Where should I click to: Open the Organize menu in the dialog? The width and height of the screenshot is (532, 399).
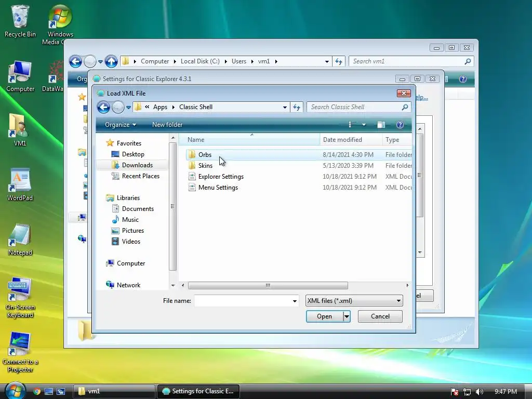[121, 125]
